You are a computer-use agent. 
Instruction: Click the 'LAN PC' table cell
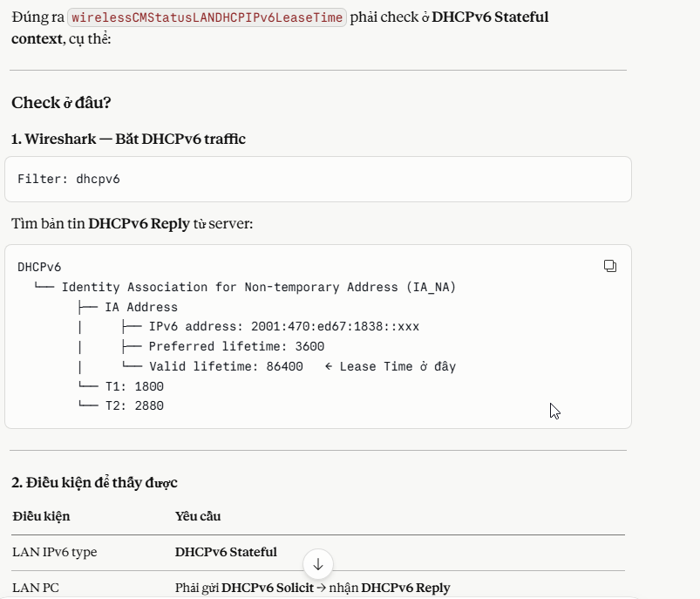36,588
